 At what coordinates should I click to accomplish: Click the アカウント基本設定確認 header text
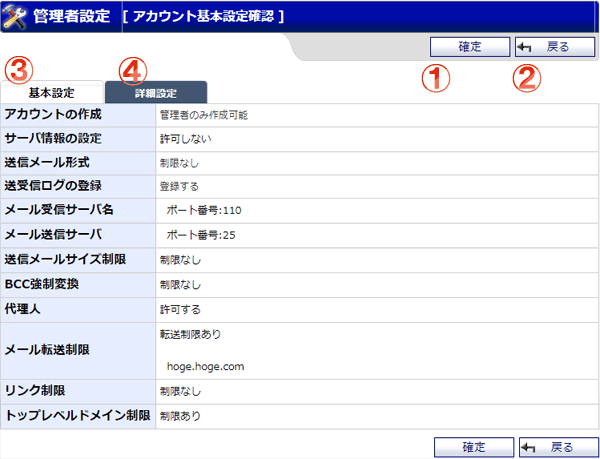204,17
